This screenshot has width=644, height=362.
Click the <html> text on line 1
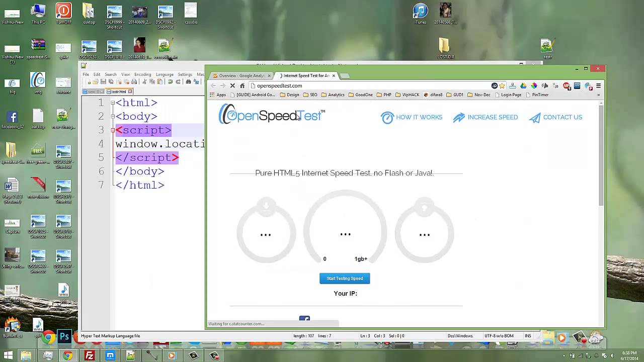136,103
